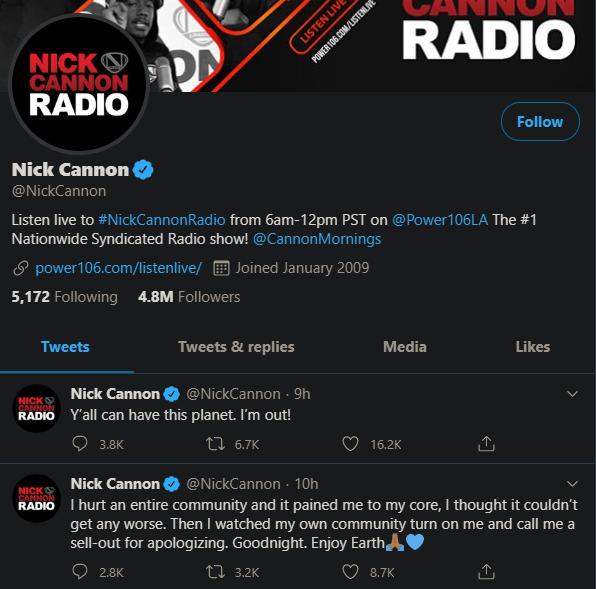This screenshot has width=596, height=589.
Task: Retweet the "I'm out!" tweet
Action: 215,444
